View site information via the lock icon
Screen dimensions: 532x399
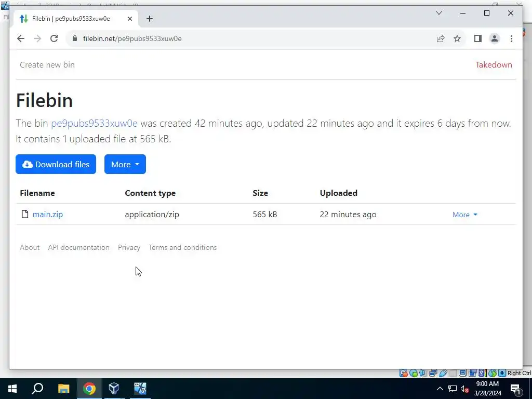(75, 38)
